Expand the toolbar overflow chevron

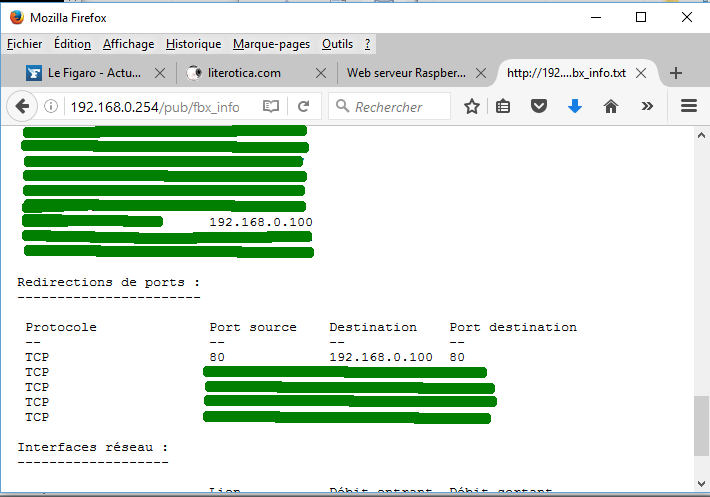pos(647,106)
